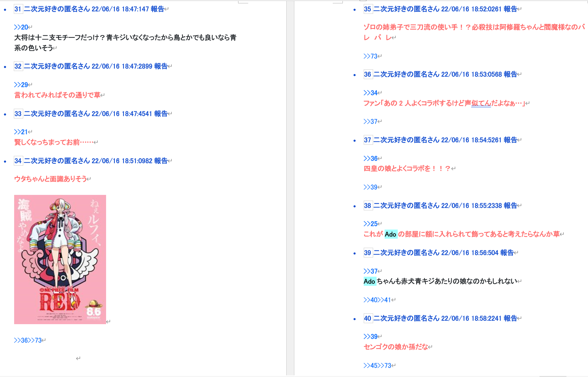588x377 pixels.
Task: Click post number 33 link
Action: click(x=18, y=114)
